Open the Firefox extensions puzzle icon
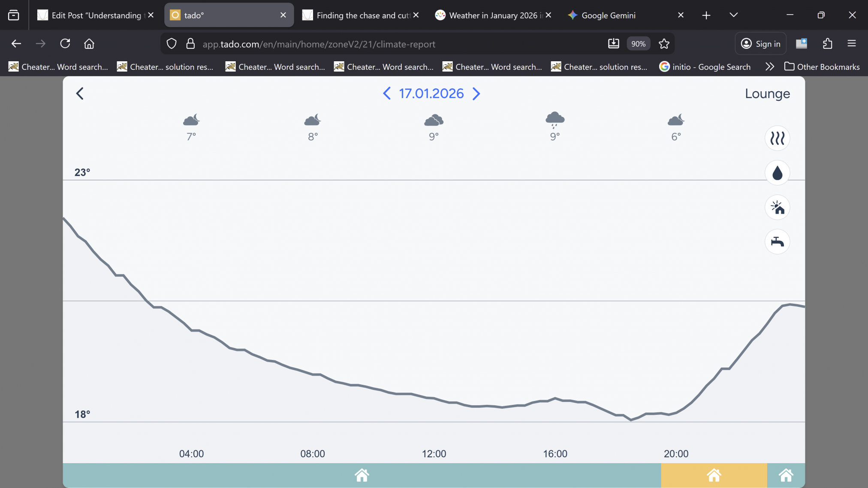The width and height of the screenshot is (868, 488). pyautogui.click(x=828, y=44)
